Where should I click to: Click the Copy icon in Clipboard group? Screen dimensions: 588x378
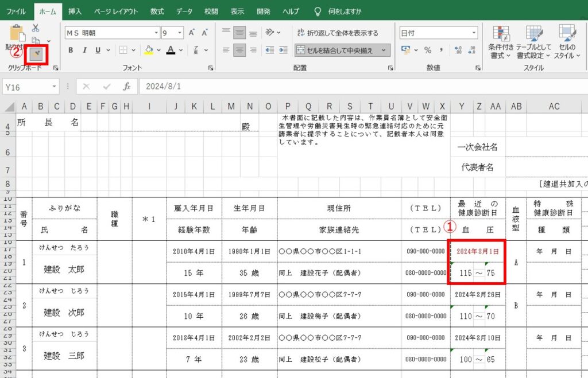(x=36, y=41)
